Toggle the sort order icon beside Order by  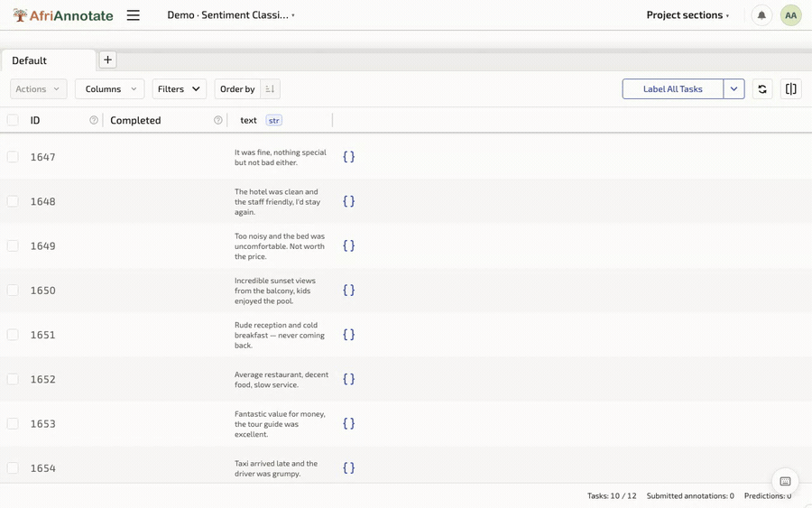[x=270, y=89]
